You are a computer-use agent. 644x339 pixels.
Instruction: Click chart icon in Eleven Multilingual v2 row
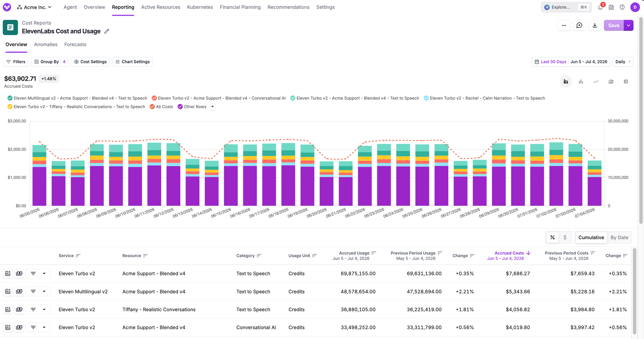click(x=8, y=291)
